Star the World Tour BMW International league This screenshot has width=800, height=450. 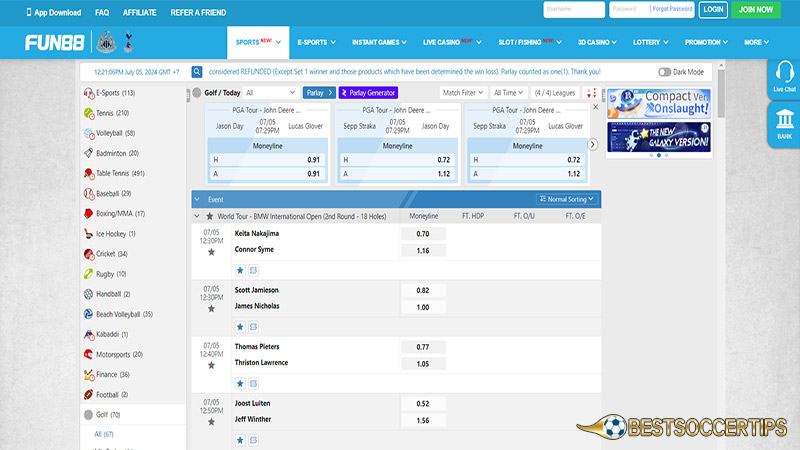209,216
